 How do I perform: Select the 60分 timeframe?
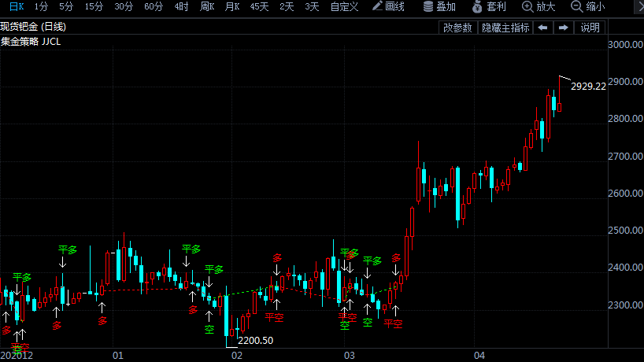pos(154,6)
